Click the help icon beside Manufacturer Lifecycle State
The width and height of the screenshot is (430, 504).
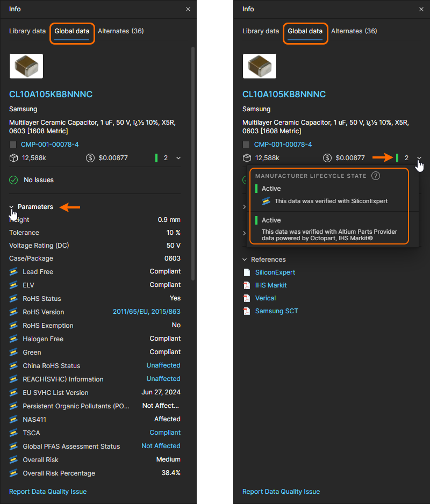[x=376, y=176]
